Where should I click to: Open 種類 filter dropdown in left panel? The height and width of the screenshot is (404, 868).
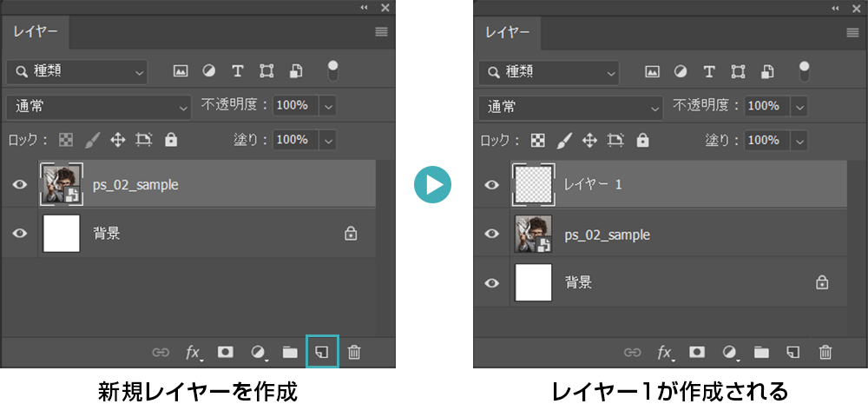tap(77, 71)
